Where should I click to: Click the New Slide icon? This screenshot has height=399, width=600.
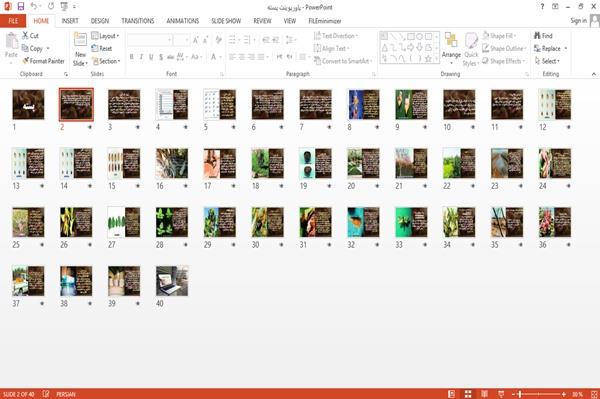pos(80,39)
